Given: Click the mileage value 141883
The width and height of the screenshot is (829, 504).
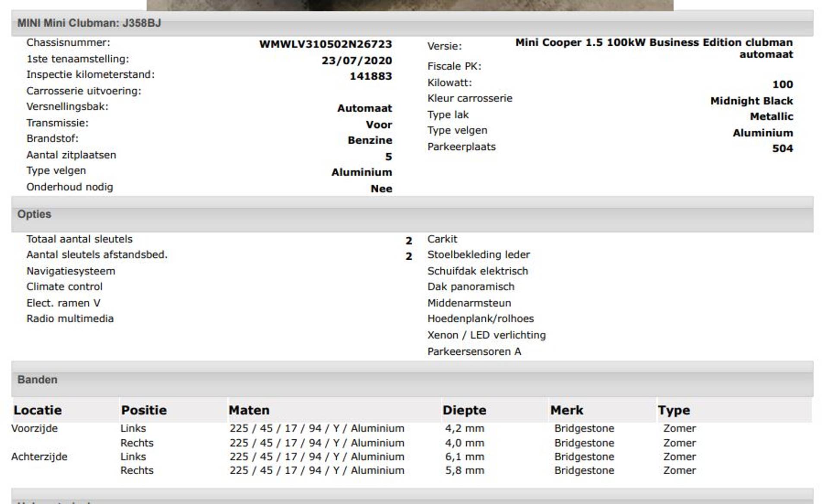Looking at the screenshot, I should click(370, 76).
